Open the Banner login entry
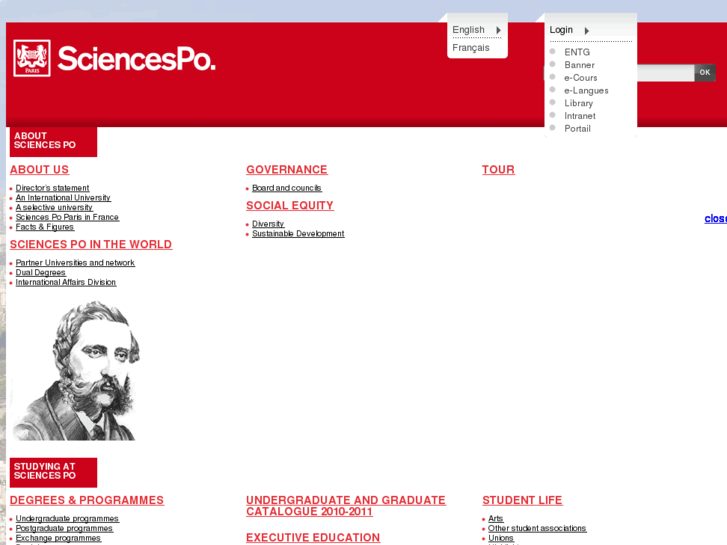The height and width of the screenshot is (545, 727). pos(579,65)
